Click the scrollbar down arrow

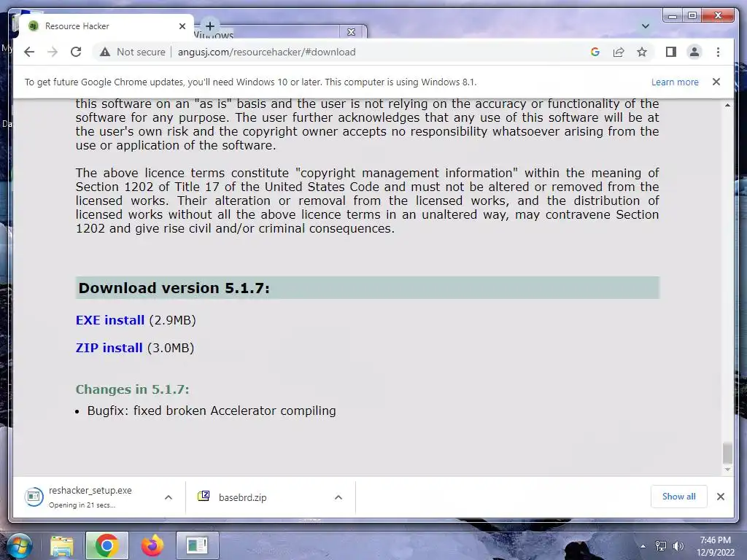click(x=727, y=470)
